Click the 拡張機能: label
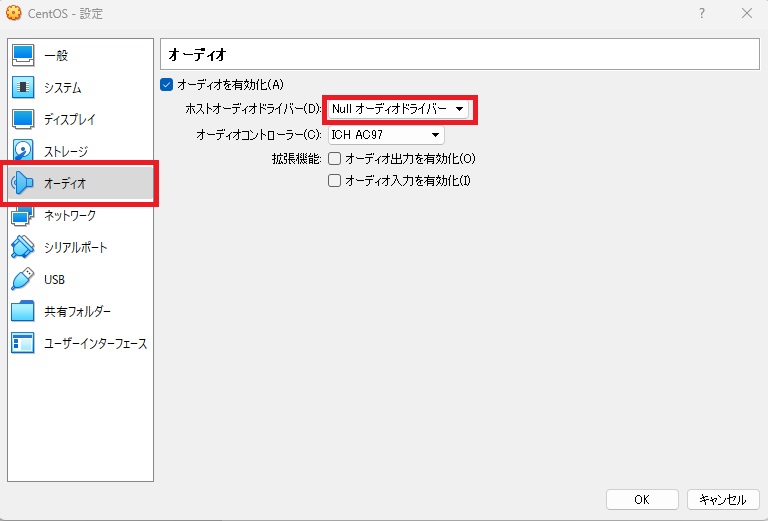This screenshot has height=521, width=768. (x=297, y=159)
